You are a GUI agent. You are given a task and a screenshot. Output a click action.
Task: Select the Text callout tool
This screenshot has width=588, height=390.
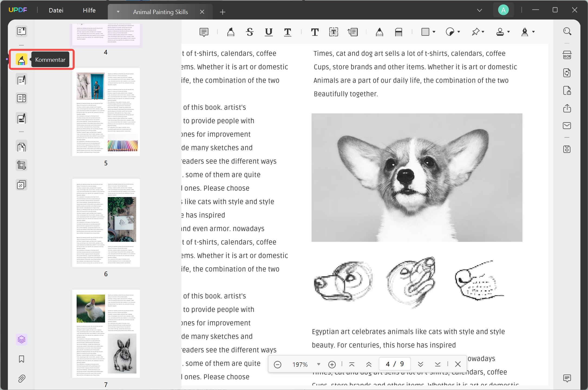(353, 32)
